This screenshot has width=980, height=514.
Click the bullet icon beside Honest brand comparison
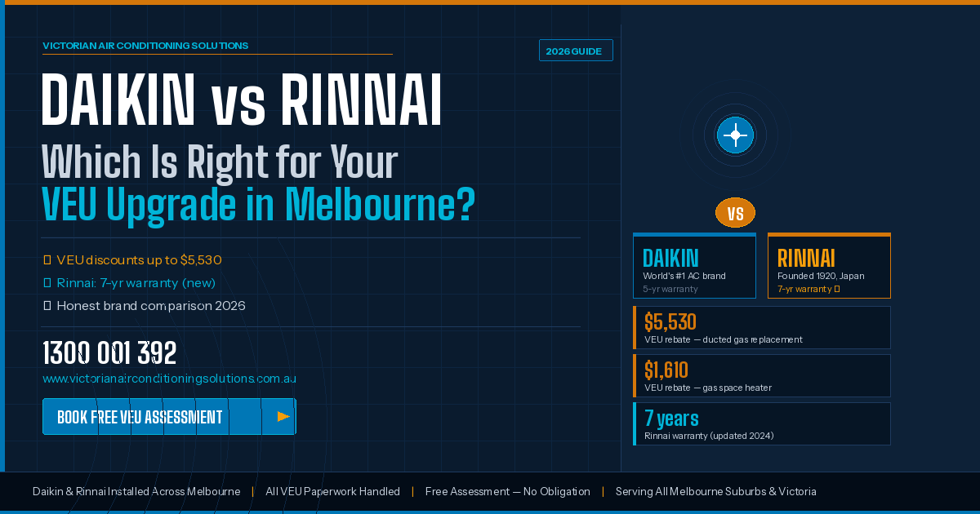tap(47, 306)
